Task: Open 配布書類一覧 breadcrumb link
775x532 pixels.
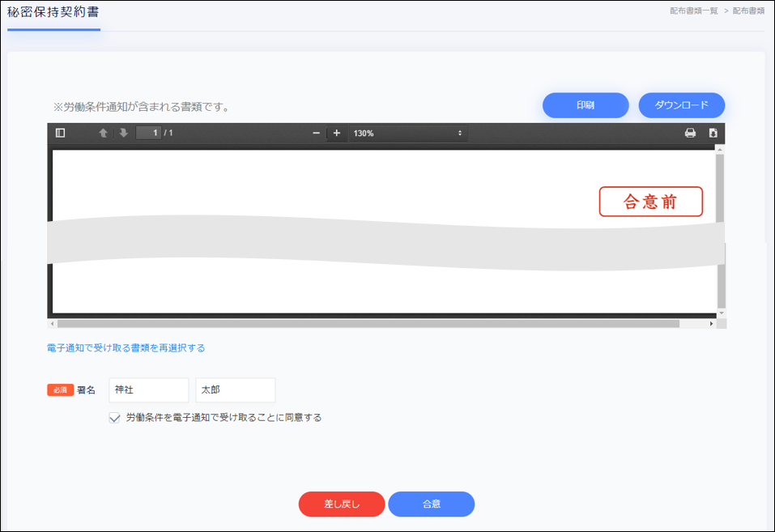Action: coord(694,11)
